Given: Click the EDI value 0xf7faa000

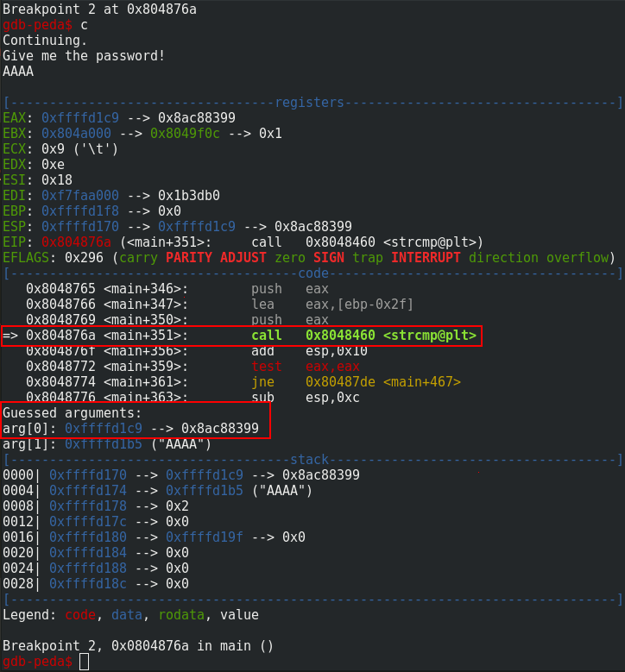Looking at the screenshot, I should [x=80, y=196].
